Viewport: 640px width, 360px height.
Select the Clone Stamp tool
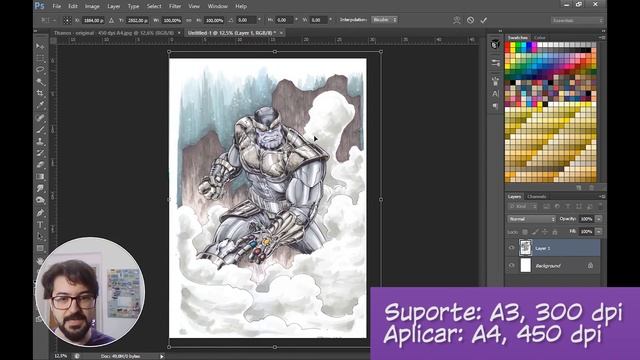(40, 142)
